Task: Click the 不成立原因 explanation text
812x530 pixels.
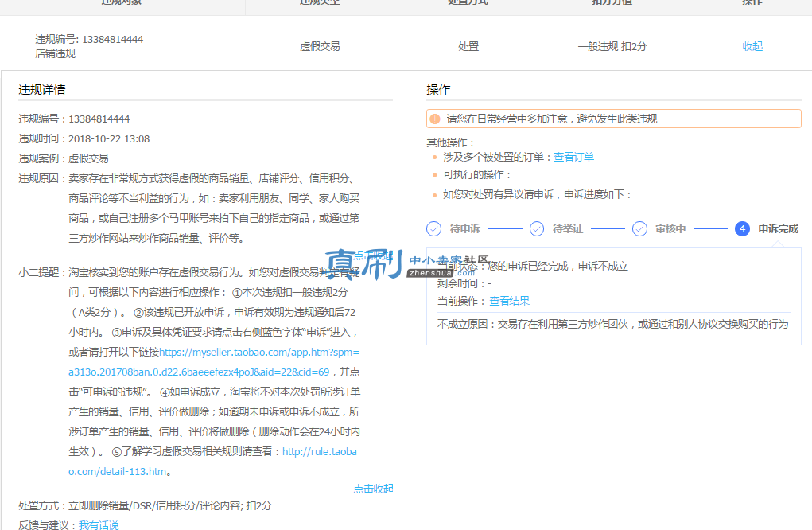Action: click(612, 325)
